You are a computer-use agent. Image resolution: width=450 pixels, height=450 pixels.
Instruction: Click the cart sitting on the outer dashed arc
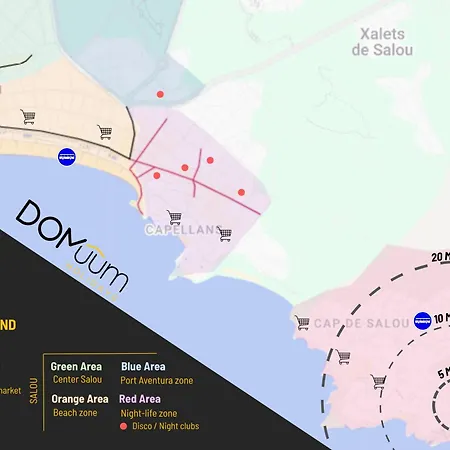342,357
